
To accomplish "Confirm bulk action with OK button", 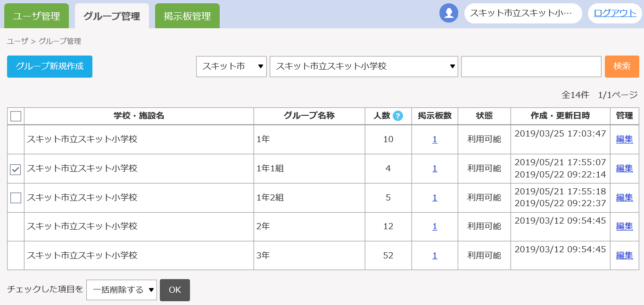I will (175, 290).
